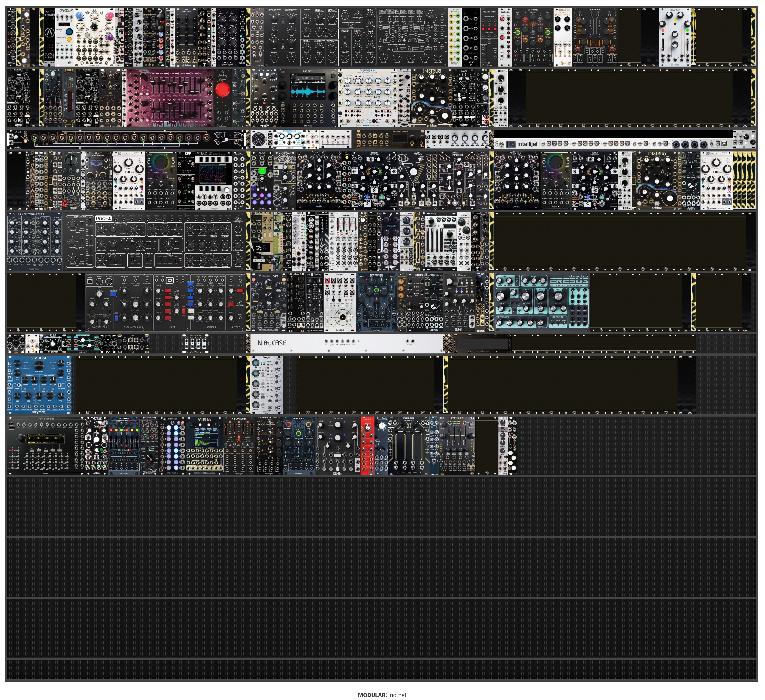Select the Typhoon module

click(x=457, y=446)
